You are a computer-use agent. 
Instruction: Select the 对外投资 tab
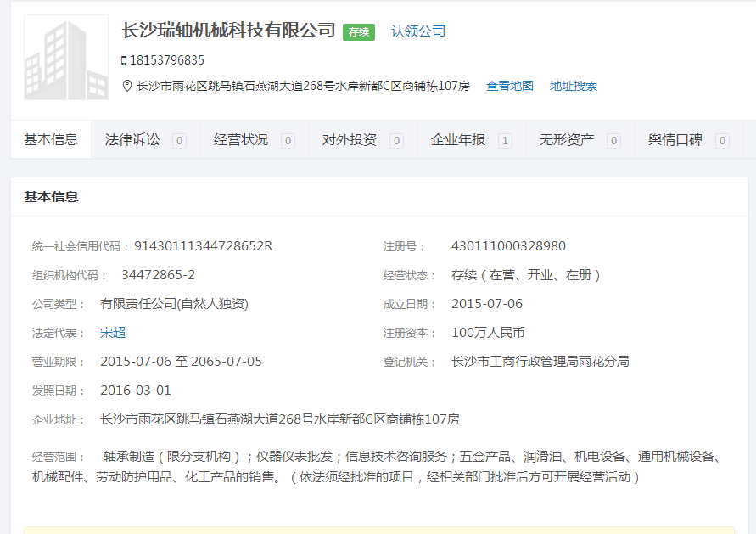pos(350,140)
